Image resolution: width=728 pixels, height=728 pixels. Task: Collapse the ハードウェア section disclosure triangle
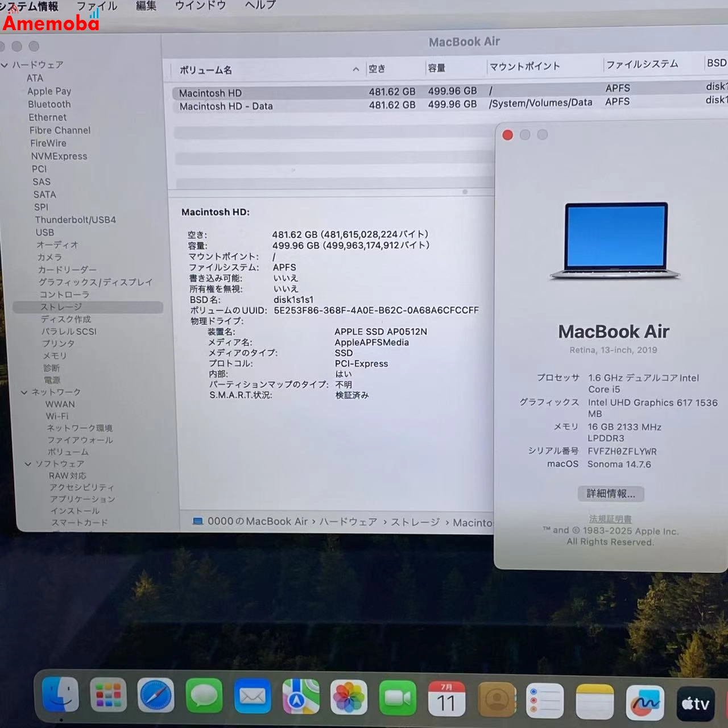[5, 65]
